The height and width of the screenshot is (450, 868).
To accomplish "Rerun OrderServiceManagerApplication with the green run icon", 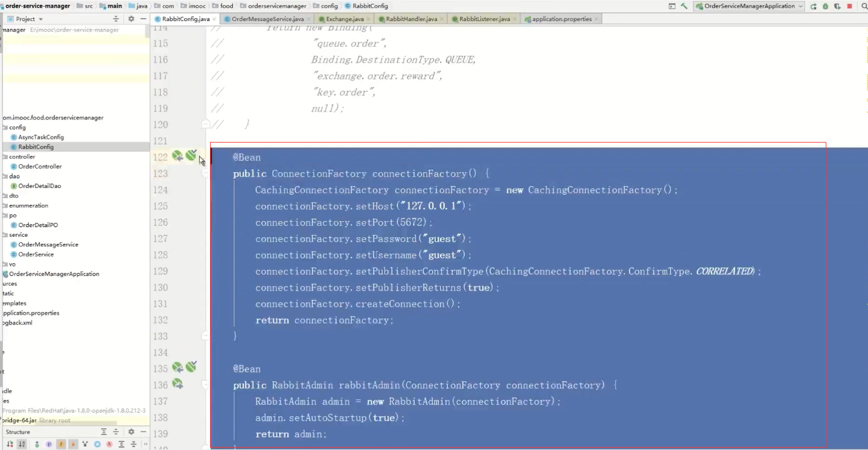I will click(x=814, y=6).
